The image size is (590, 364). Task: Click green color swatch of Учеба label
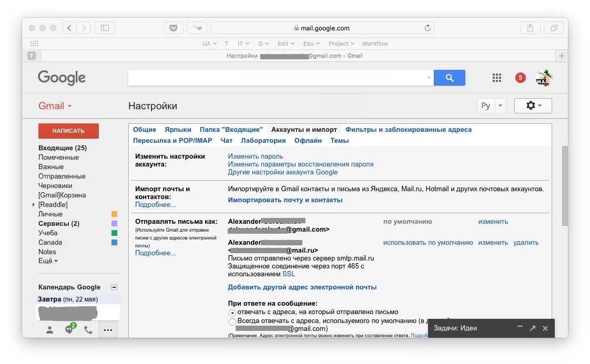coord(115,233)
